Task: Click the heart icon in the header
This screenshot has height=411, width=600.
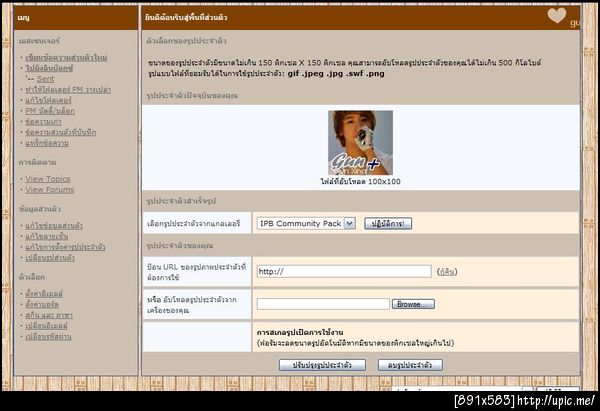Action: coord(557,15)
